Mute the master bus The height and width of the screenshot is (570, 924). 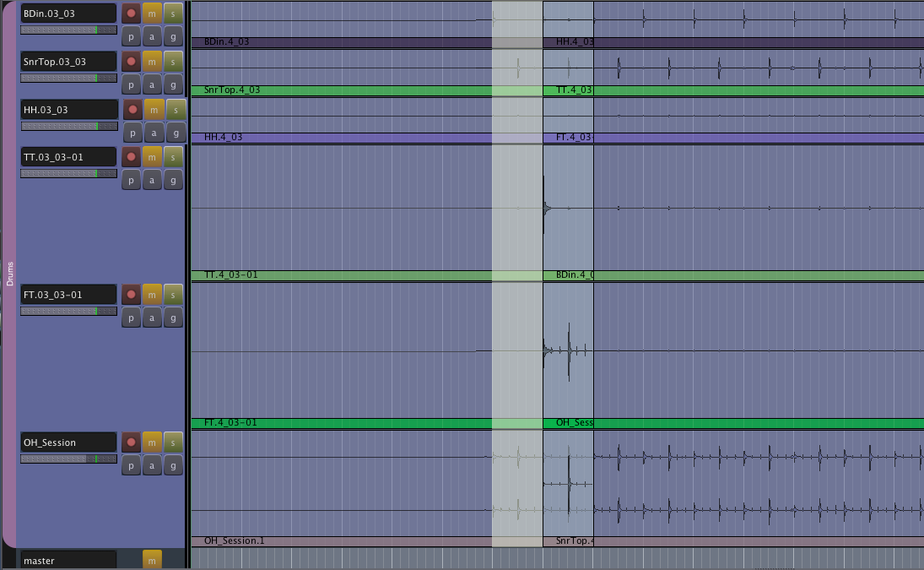point(152,559)
